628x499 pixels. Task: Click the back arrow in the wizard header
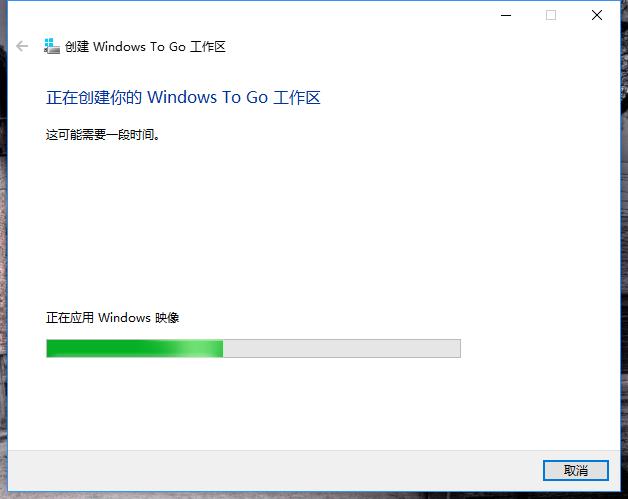click(22, 46)
